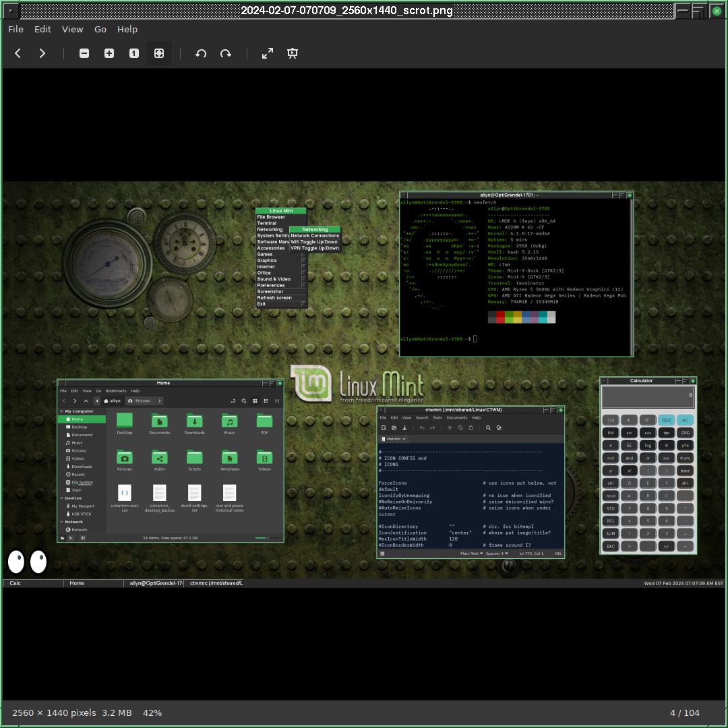The width and height of the screenshot is (728, 728).
Task: Start the slideshow presentation
Action: pyautogui.click(x=293, y=53)
